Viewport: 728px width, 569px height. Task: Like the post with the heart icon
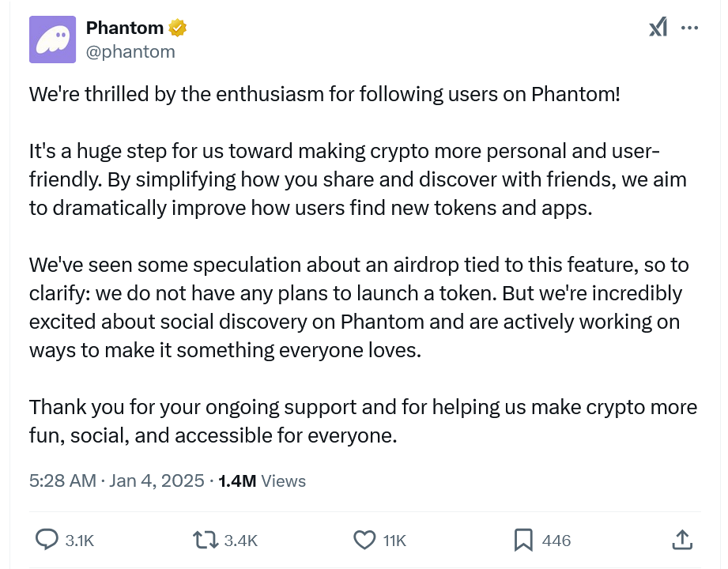(364, 540)
